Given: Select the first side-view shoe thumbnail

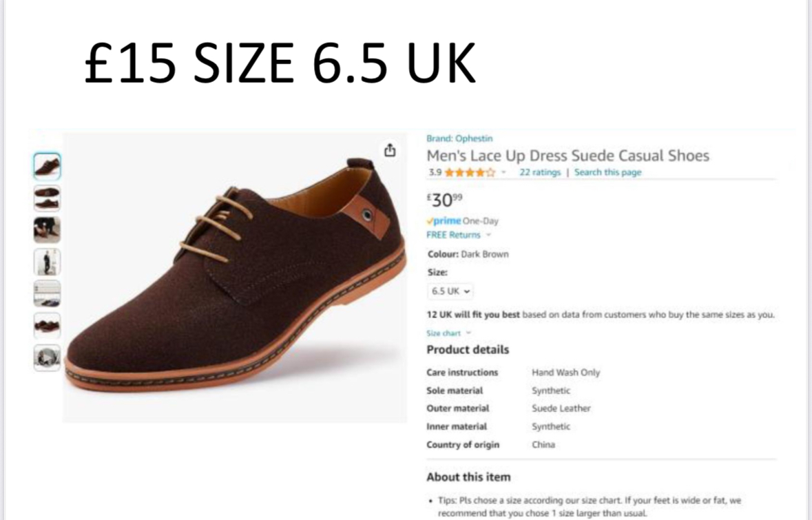Looking at the screenshot, I should coord(47,167).
